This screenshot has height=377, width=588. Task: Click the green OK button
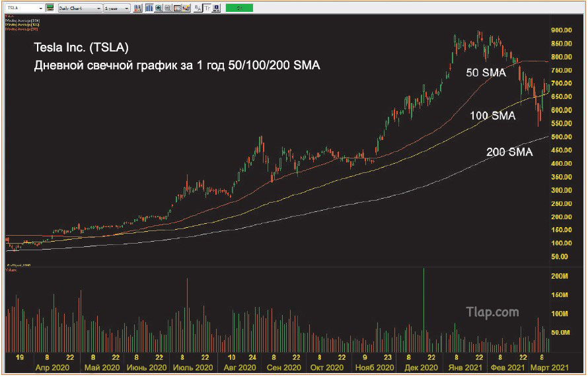pyautogui.click(x=239, y=8)
